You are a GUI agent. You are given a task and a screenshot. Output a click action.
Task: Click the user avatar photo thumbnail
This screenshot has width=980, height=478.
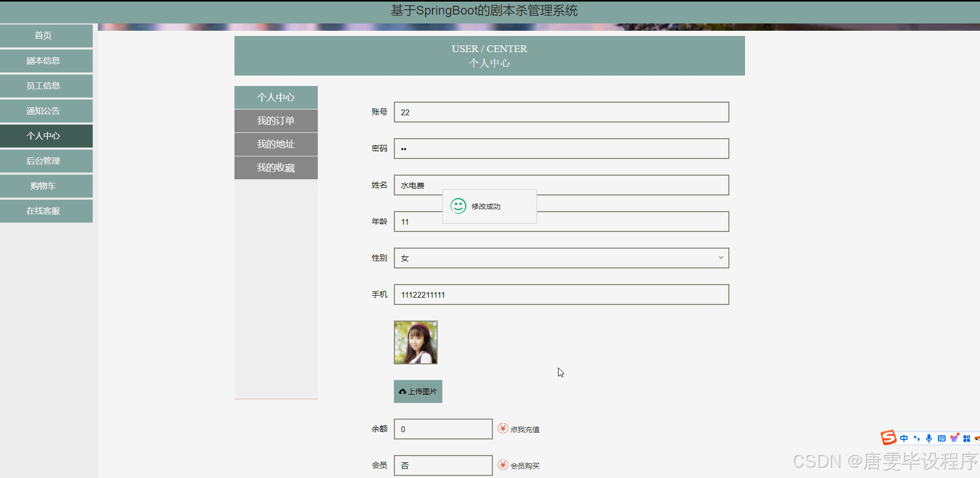pyautogui.click(x=416, y=342)
